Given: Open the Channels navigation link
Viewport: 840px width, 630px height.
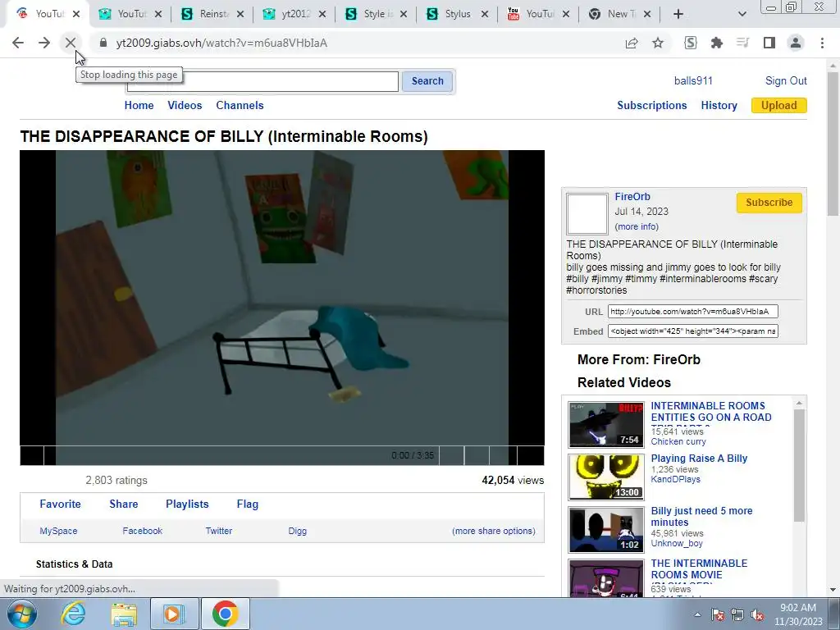Looking at the screenshot, I should tap(240, 106).
